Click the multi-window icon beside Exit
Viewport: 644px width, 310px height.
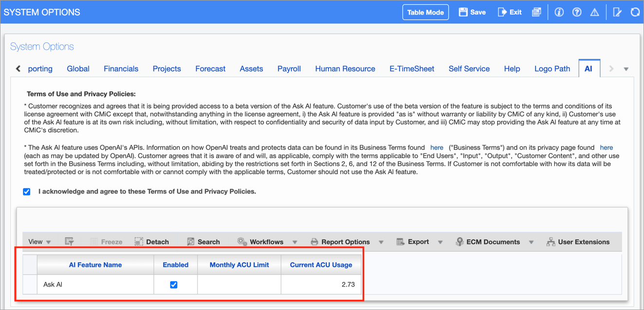[x=536, y=12]
